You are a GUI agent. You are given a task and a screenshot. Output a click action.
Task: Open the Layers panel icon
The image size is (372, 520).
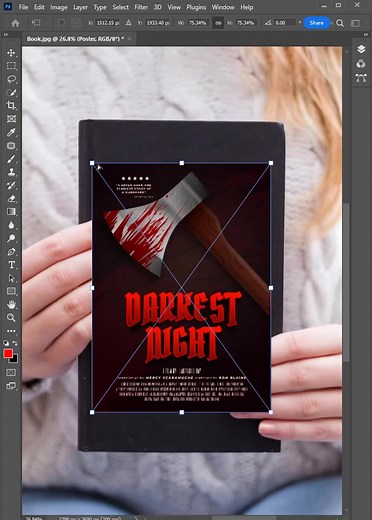point(361,49)
